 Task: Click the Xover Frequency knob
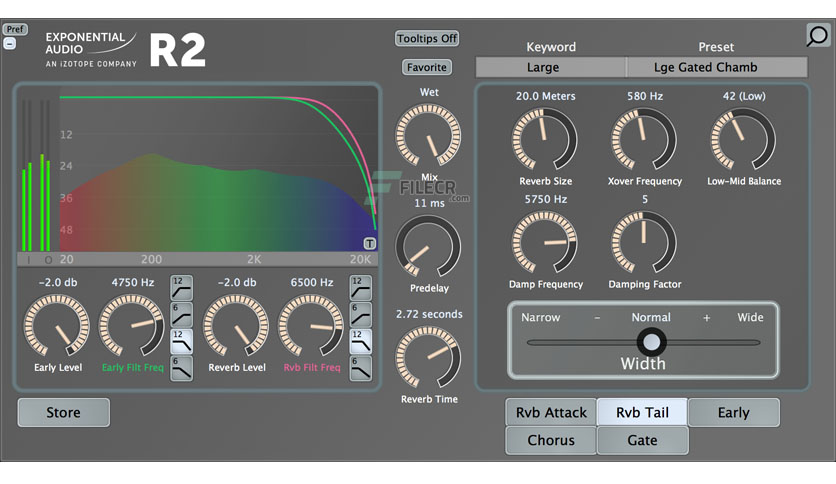pos(644,140)
